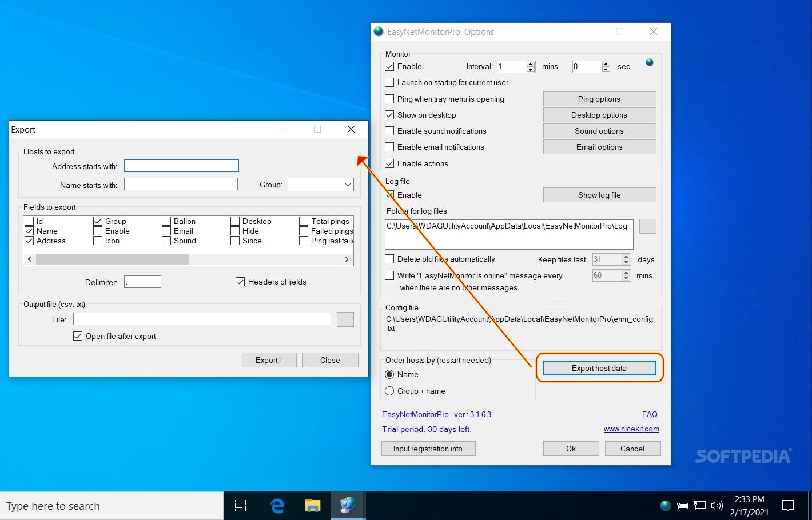The width and height of the screenshot is (812, 520).
Task: Click the output File path field
Action: click(x=202, y=319)
